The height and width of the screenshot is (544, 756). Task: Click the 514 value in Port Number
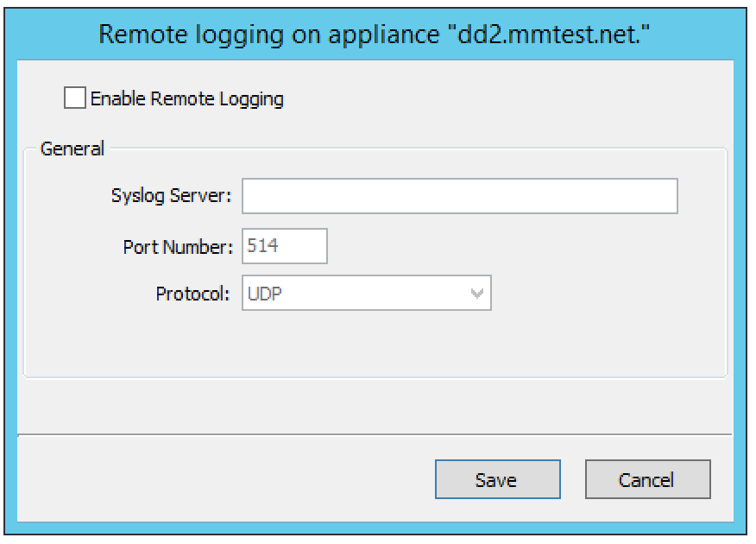(x=262, y=246)
